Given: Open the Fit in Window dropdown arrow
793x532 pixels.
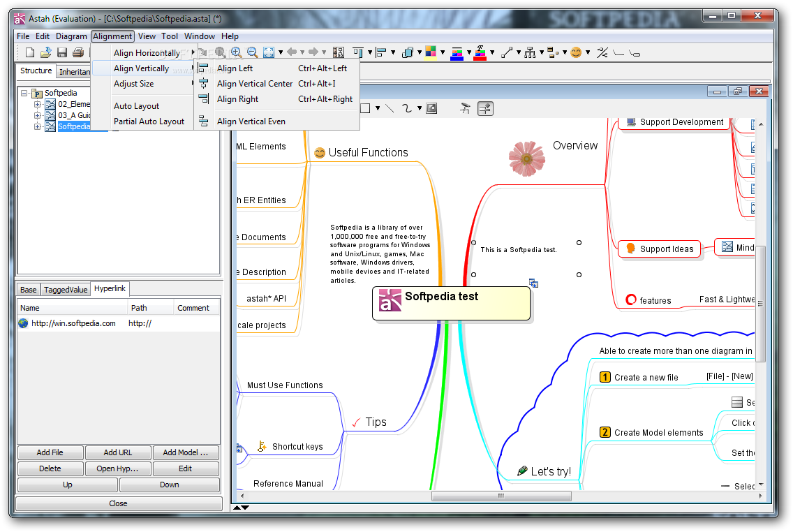Looking at the screenshot, I should [281, 52].
